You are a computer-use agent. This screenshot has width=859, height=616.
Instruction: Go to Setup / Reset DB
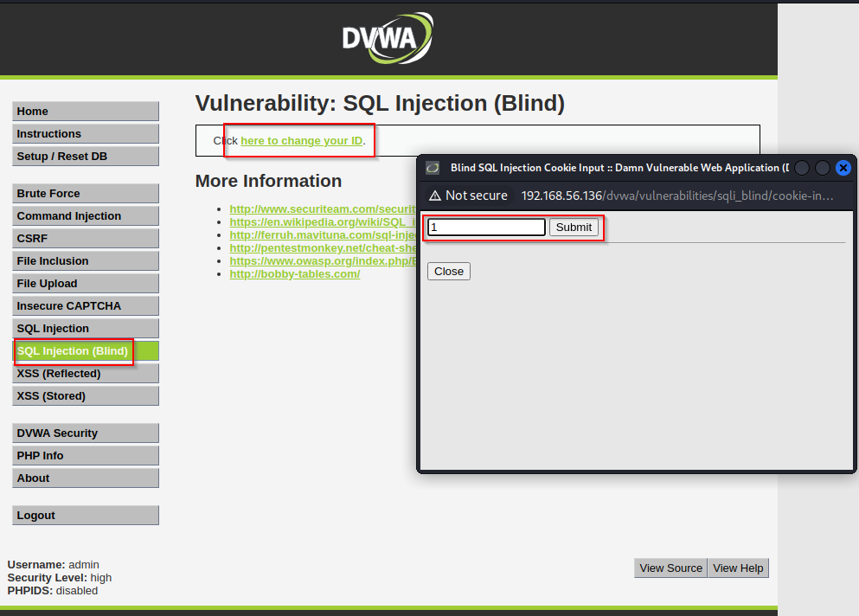click(x=86, y=157)
